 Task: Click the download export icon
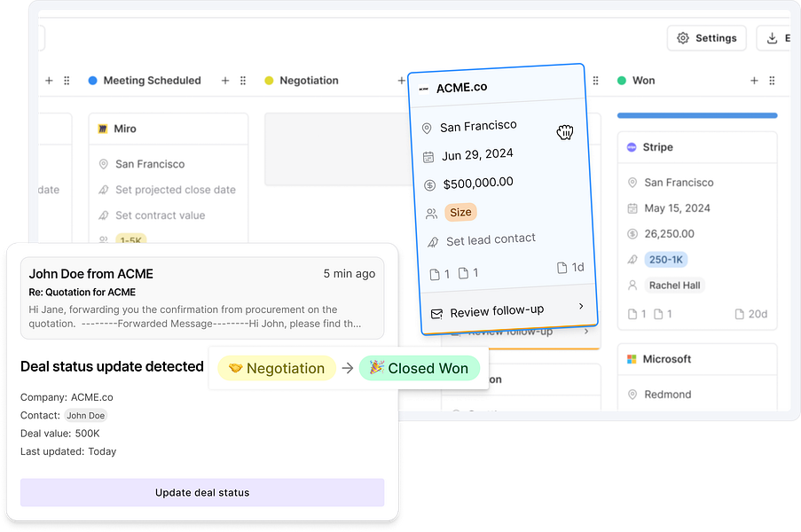(x=772, y=38)
